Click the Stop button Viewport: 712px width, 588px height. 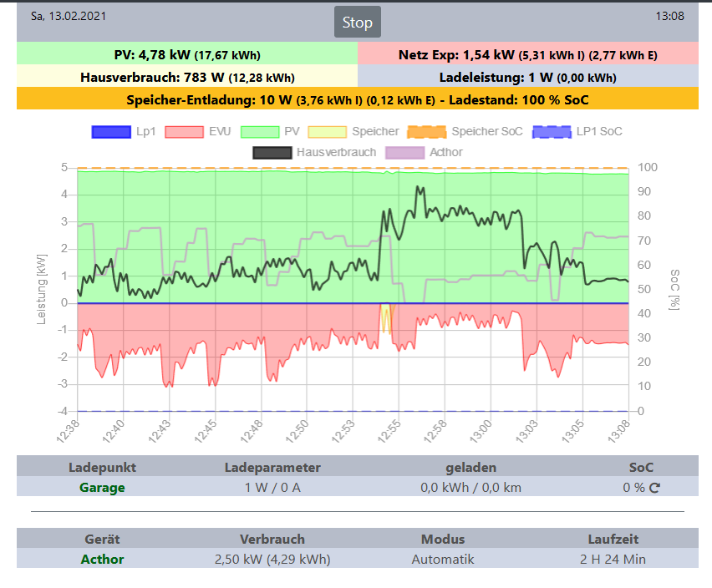[x=358, y=22]
